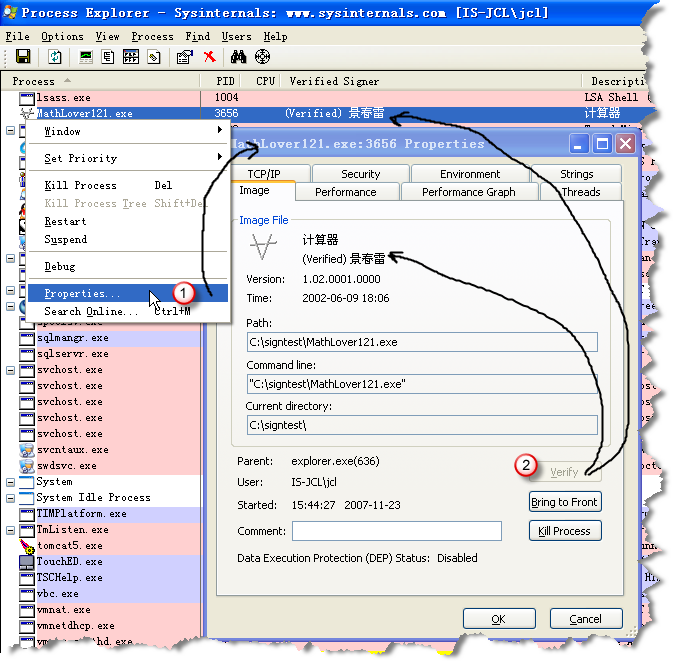
Task: Click the Verify button
Action: [565, 472]
